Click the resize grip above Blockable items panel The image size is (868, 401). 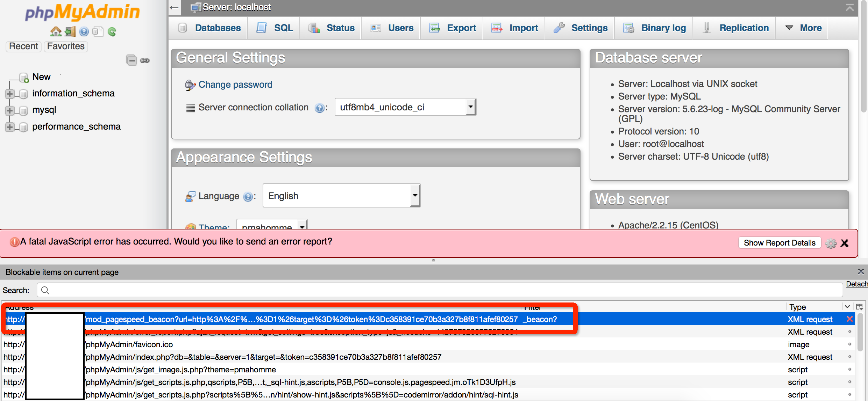tap(434, 260)
